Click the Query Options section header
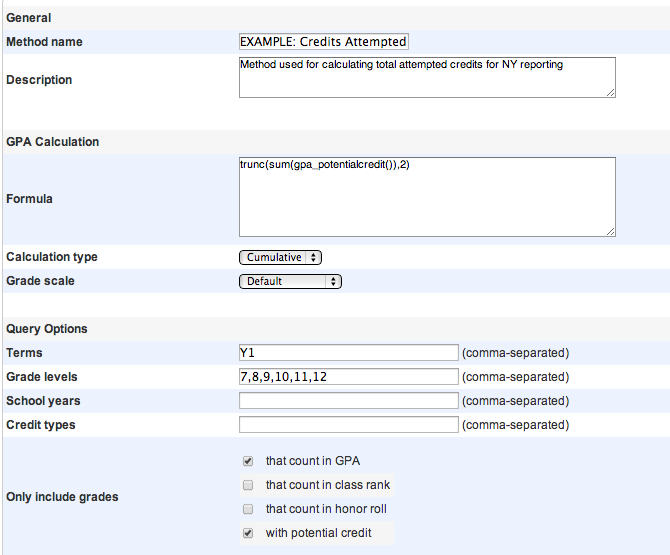670x555 pixels. pos(46,329)
